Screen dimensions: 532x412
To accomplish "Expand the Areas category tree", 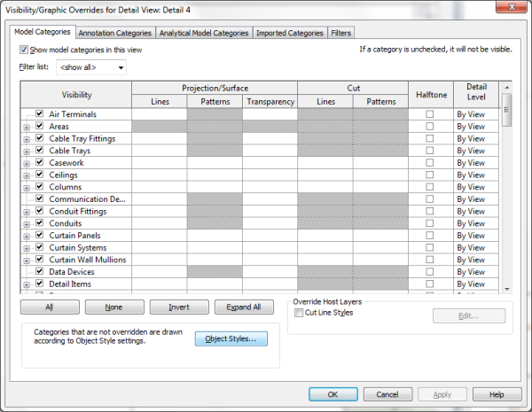I will pyautogui.click(x=27, y=128).
